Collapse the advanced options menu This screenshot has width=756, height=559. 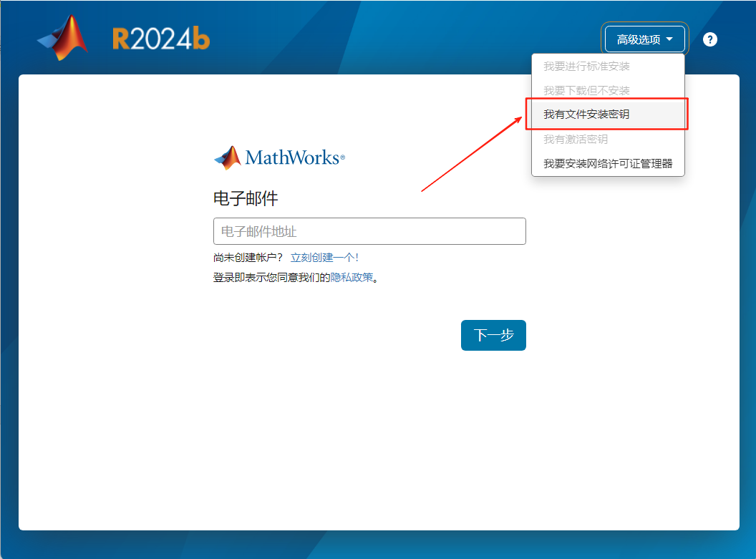[x=644, y=39]
